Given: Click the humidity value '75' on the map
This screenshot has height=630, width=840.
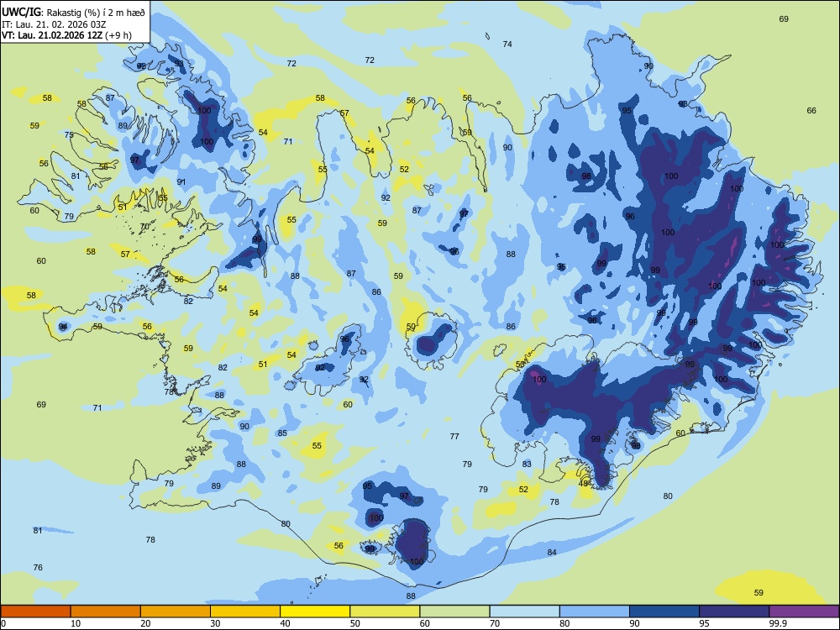Looking at the screenshot, I should click(x=69, y=135).
